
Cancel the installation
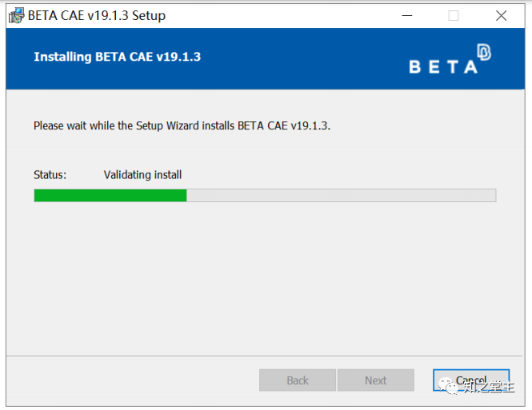coord(471,380)
